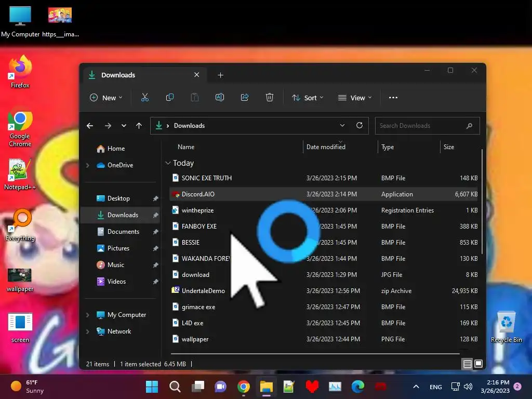Unpin Documents pin in sidebar
The image size is (532, 399).
(x=155, y=232)
